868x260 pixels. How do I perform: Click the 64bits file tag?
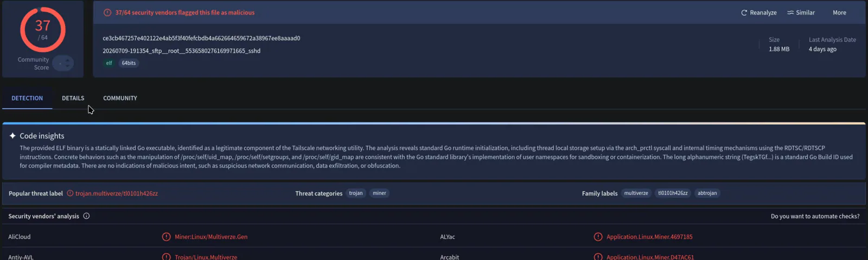pyautogui.click(x=129, y=63)
